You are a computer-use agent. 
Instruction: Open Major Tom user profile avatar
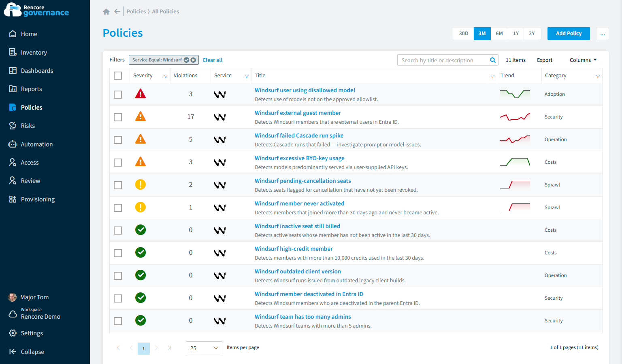(13, 297)
